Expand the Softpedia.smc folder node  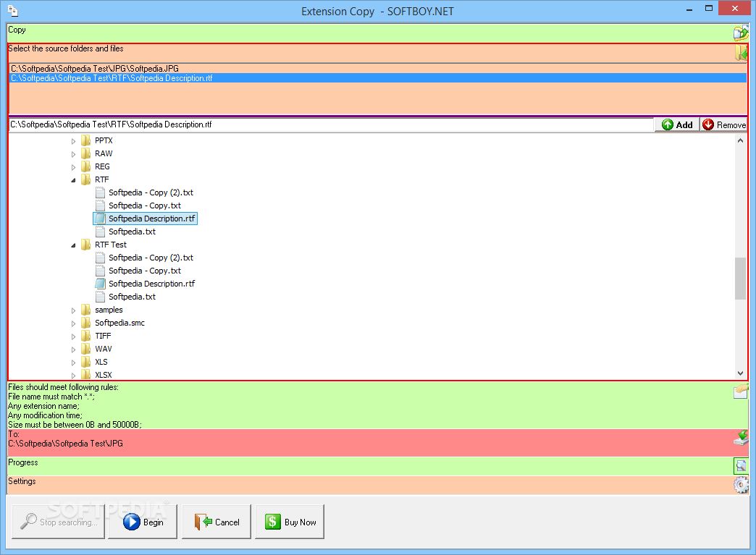[73, 323]
